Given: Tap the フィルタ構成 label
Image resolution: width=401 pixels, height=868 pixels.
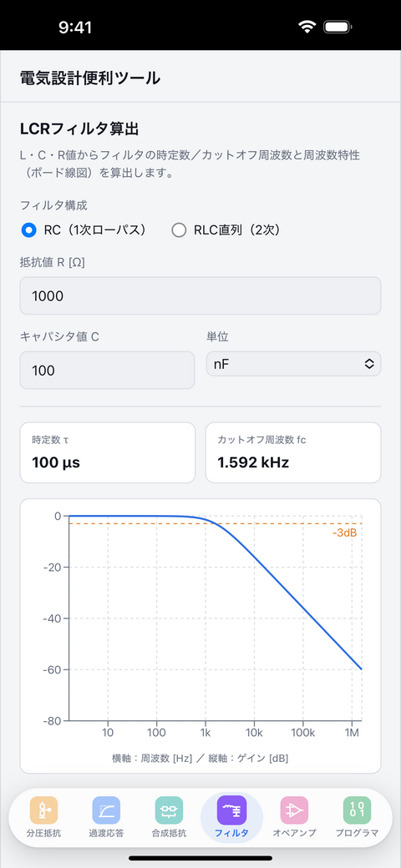Looking at the screenshot, I should (x=53, y=206).
